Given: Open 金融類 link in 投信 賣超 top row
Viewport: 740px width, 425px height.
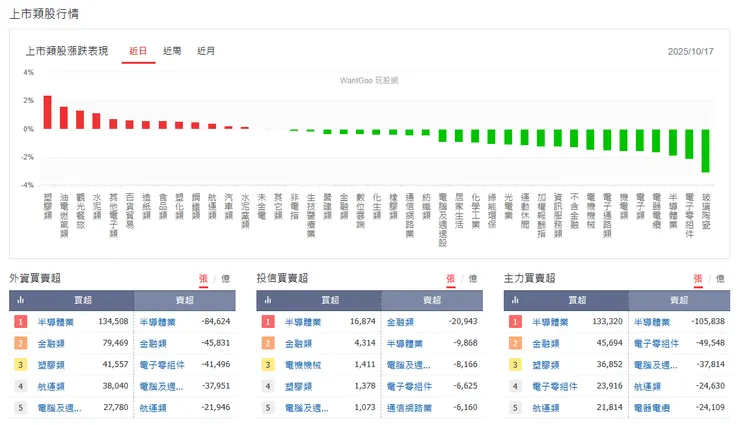Looking at the screenshot, I should 400,322.
